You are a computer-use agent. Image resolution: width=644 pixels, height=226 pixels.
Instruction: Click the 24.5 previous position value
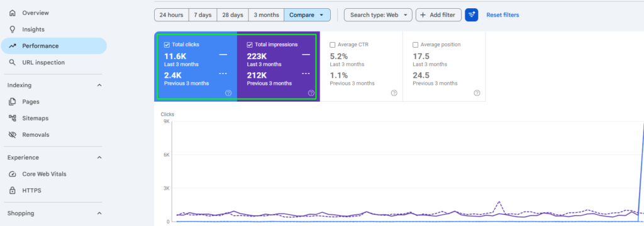pyautogui.click(x=421, y=75)
